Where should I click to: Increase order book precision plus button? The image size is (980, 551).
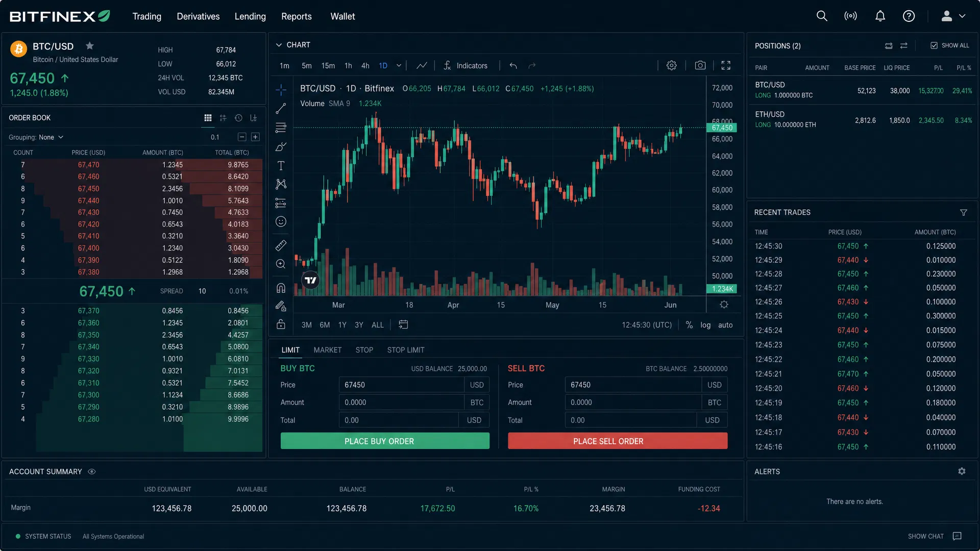[x=255, y=137]
